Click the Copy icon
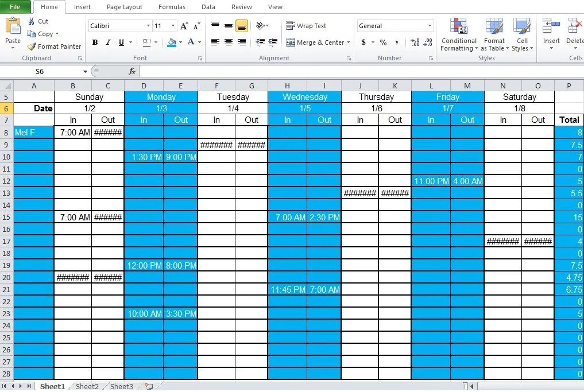Screen dimensions: 584x392 pyautogui.click(x=31, y=34)
